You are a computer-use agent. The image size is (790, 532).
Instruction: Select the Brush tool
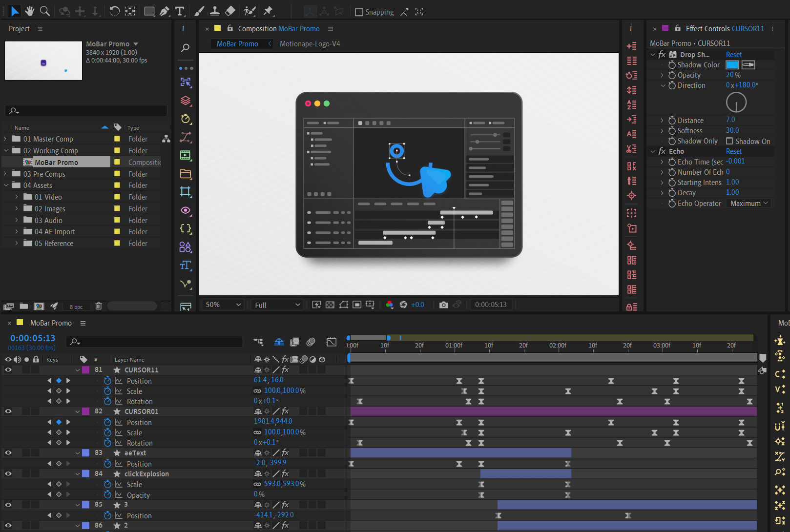[199, 11]
